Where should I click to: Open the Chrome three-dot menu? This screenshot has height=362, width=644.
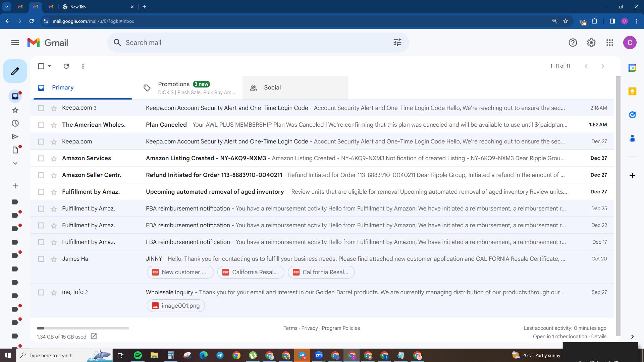click(637, 21)
